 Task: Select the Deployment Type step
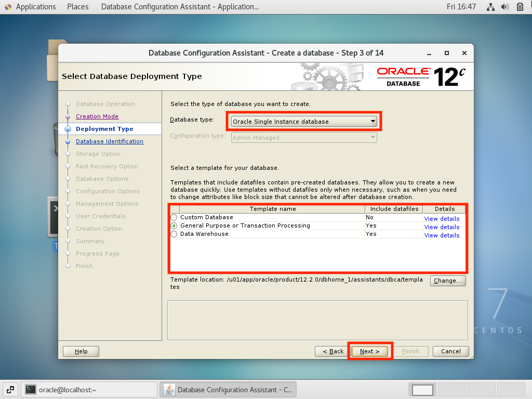[x=104, y=129]
